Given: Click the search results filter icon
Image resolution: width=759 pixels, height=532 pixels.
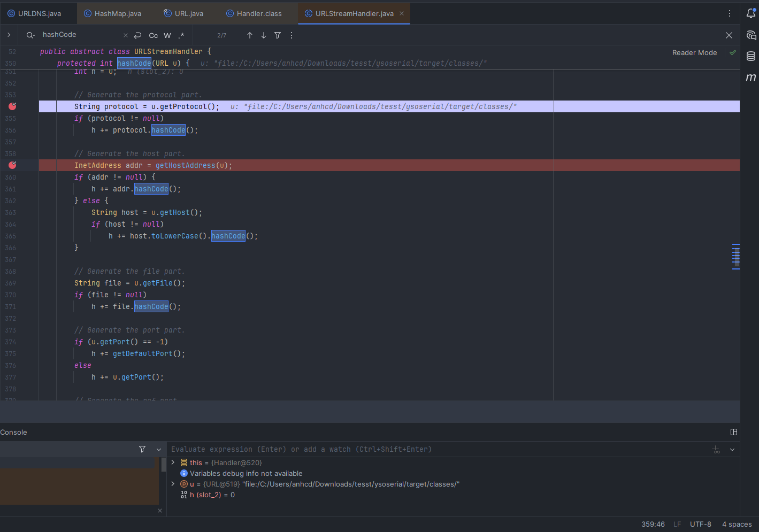Looking at the screenshot, I should pos(278,35).
